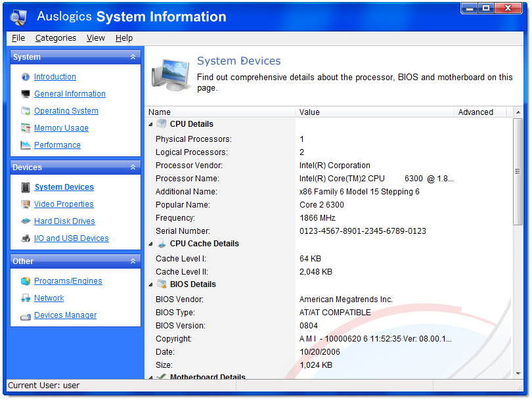
Task: Click the Value column header
Action: [x=374, y=112]
